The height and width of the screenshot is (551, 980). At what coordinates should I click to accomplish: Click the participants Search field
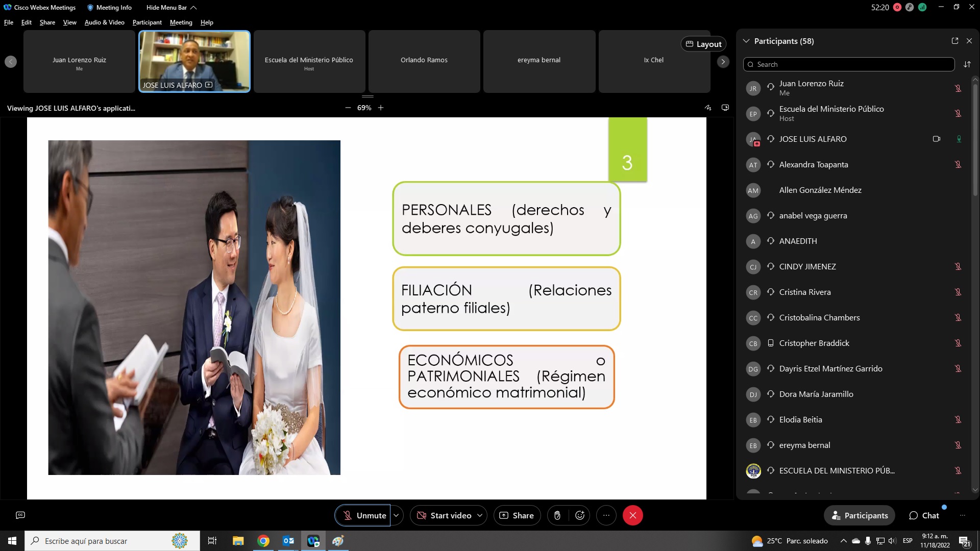(848, 64)
